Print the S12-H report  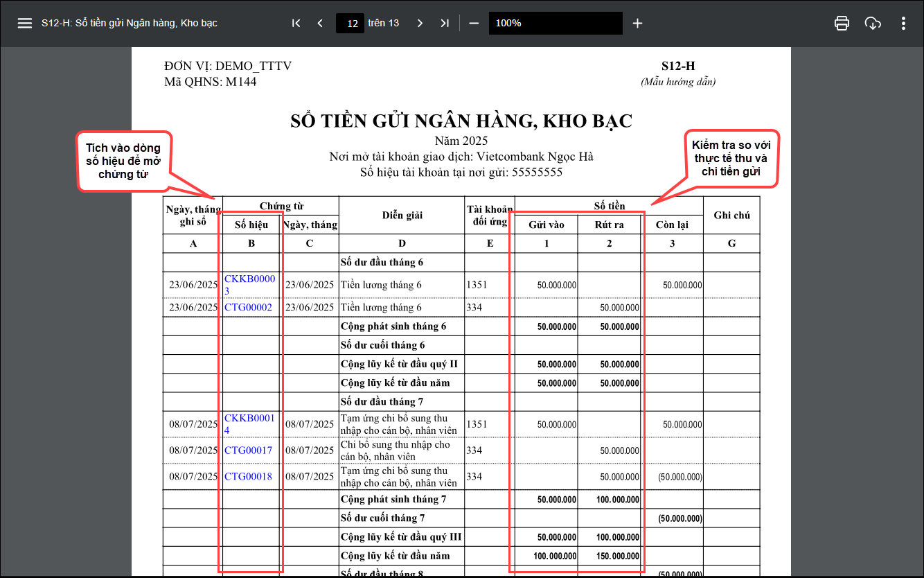842,23
